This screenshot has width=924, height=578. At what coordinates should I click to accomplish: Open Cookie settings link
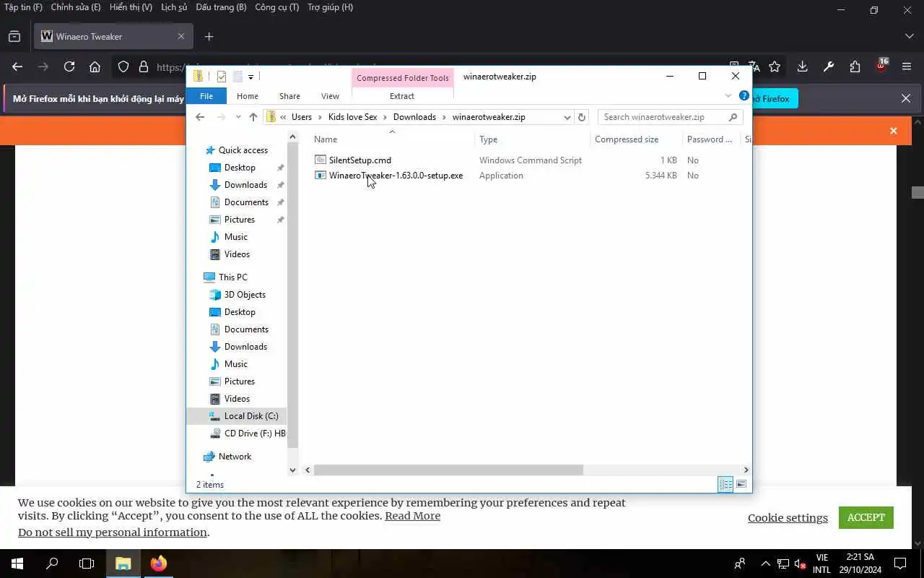(x=788, y=517)
